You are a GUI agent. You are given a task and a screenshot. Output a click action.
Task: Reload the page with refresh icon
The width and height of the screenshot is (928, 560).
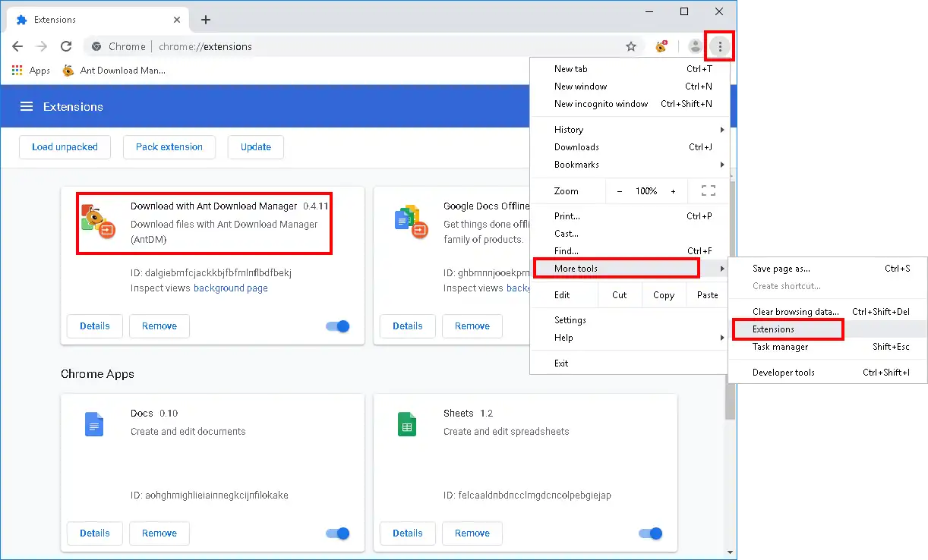pyautogui.click(x=66, y=46)
